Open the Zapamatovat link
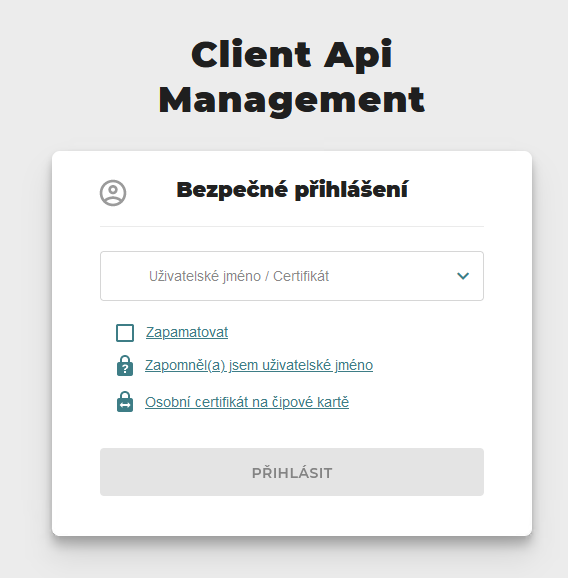Screen dimensions: 568x578 [187, 332]
